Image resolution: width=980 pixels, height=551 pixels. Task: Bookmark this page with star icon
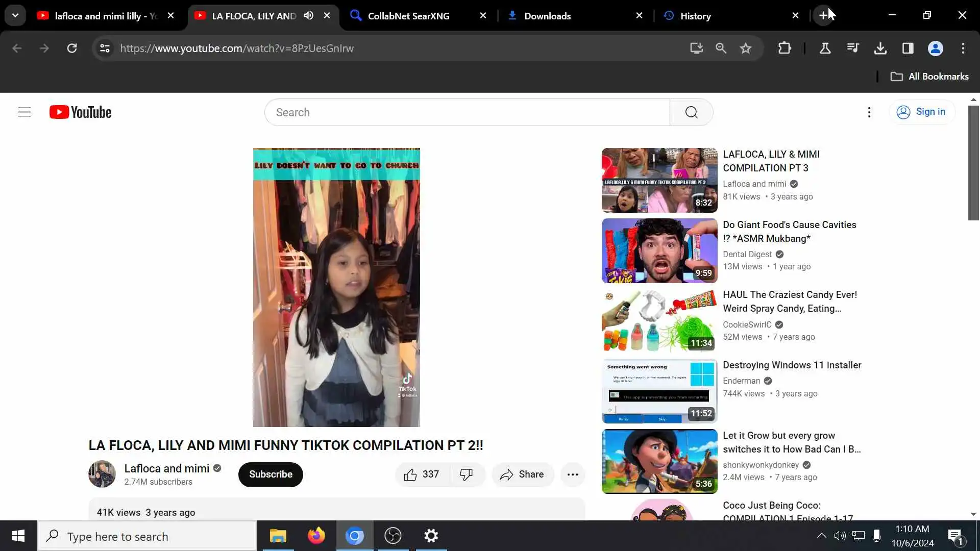tap(746, 48)
